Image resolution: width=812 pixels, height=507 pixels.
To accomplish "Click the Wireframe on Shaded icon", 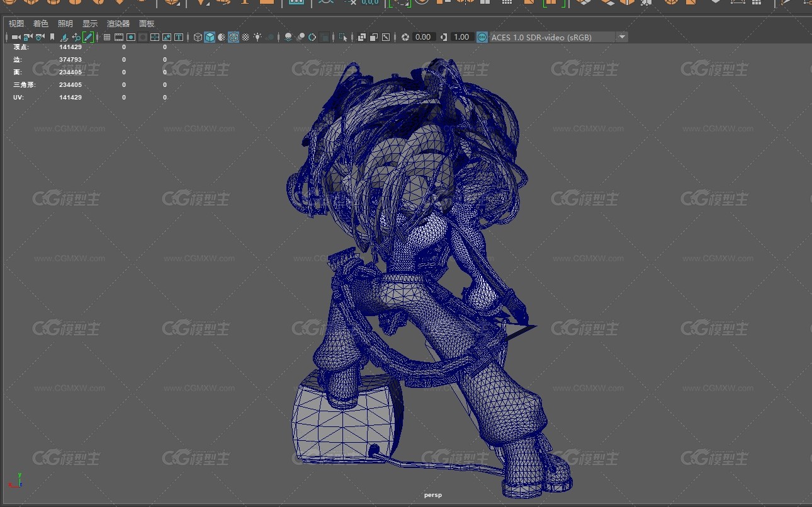I will [234, 37].
